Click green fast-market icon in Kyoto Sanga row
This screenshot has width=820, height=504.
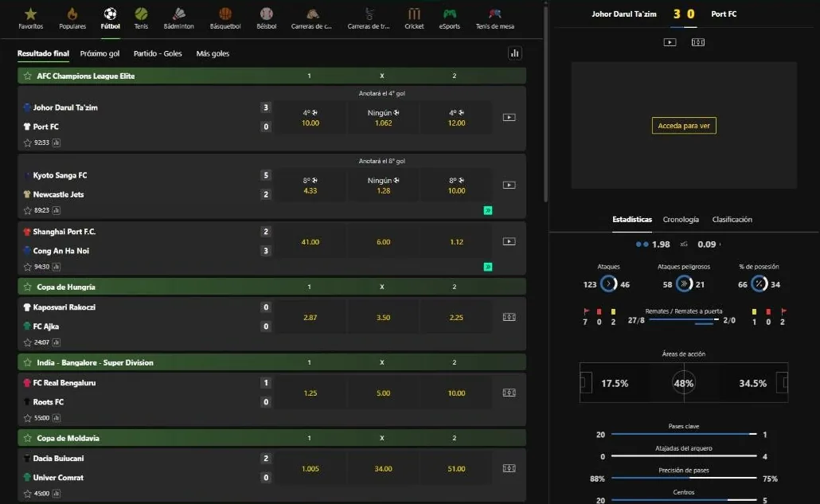488,210
